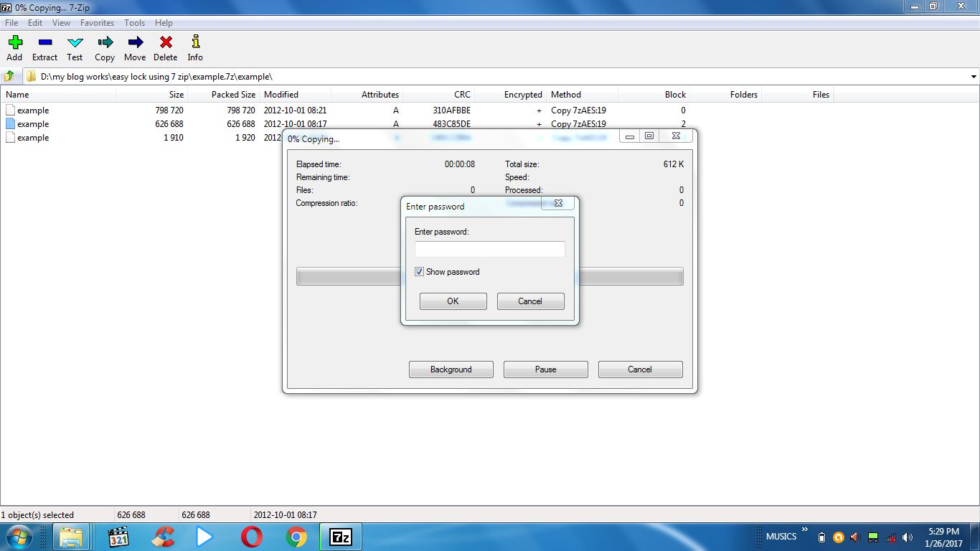Click Cancel in the Copying progress dialog
The height and width of the screenshot is (551, 980).
coord(640,369)
